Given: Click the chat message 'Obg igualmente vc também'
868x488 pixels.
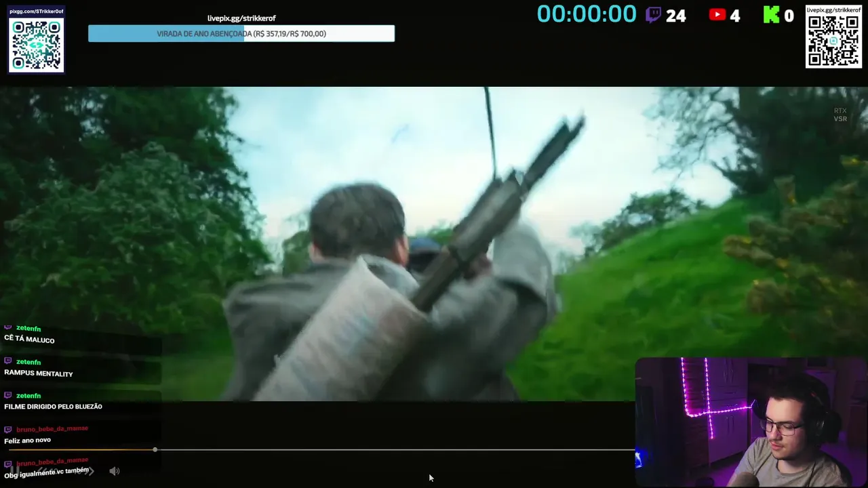Looking at the screenshot, I should [47, 472].
